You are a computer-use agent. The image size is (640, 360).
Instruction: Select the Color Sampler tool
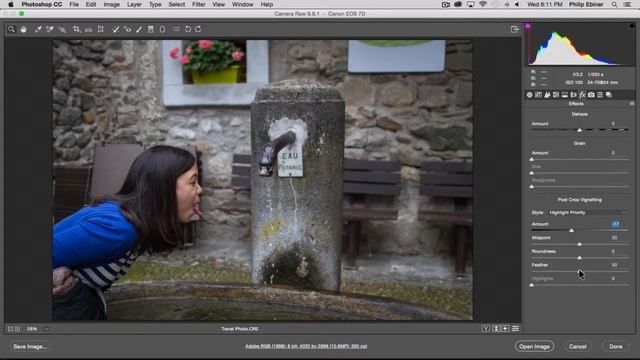point(50,29)
